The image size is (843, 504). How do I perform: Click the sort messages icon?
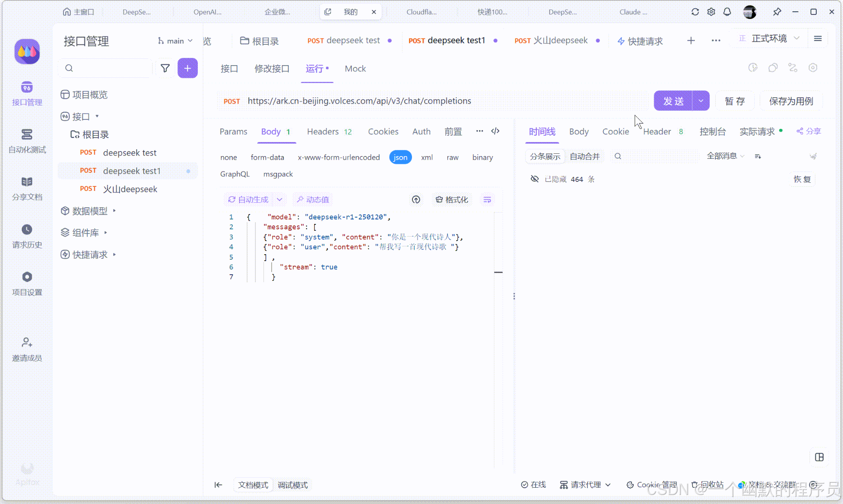(758, 157)
